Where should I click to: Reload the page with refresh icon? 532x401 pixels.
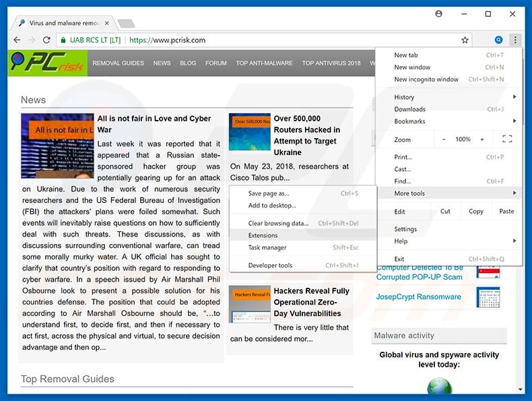pos(46,40)
